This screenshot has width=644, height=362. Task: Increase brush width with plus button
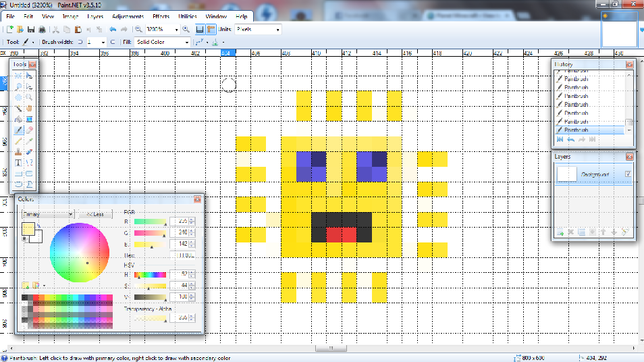(x=113, y=42)
